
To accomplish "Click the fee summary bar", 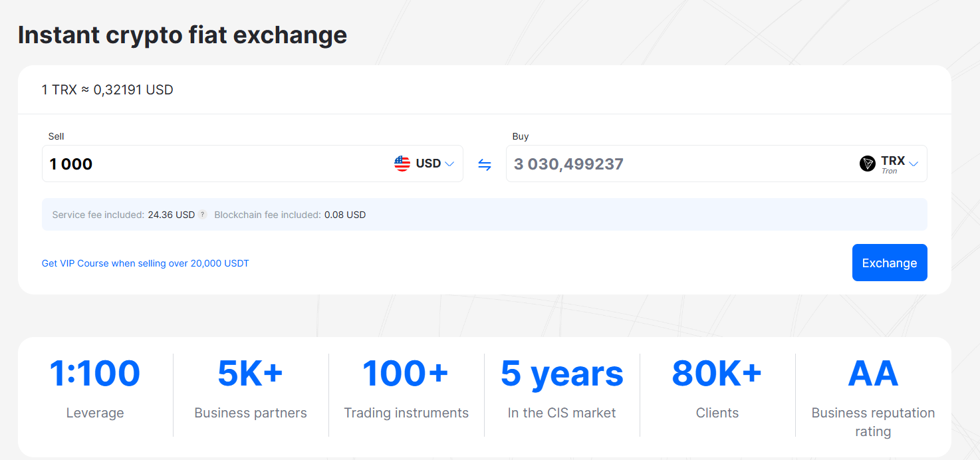I will pos(483,214).
